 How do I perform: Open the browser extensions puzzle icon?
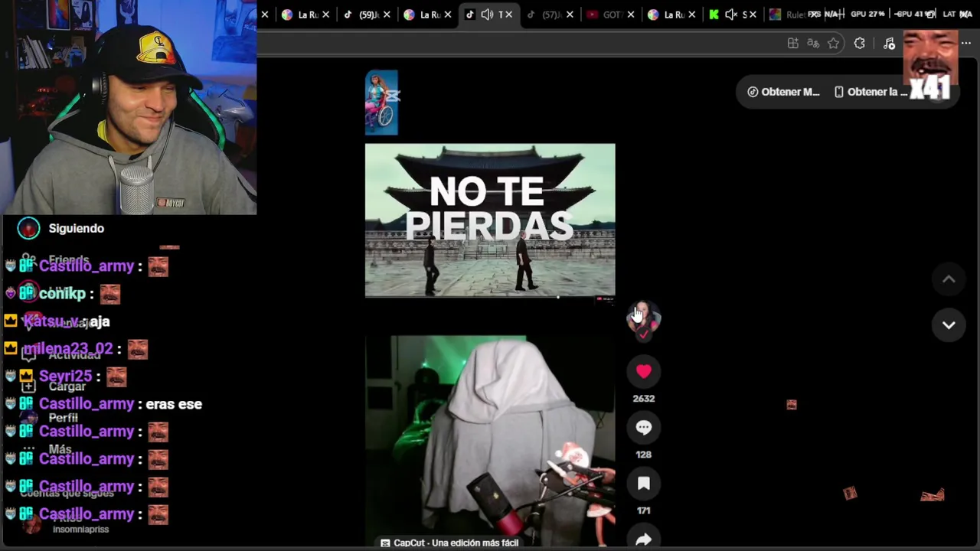click(860, 44)
